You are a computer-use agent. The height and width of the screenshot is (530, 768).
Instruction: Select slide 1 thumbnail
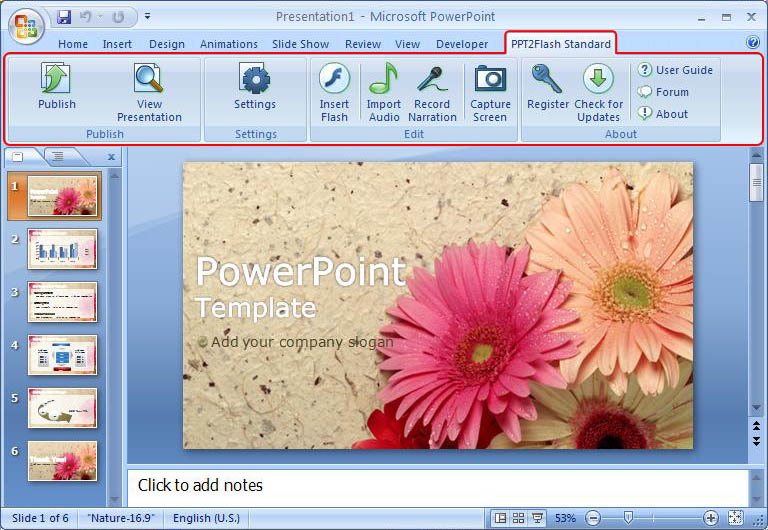[x=62, y=196]
